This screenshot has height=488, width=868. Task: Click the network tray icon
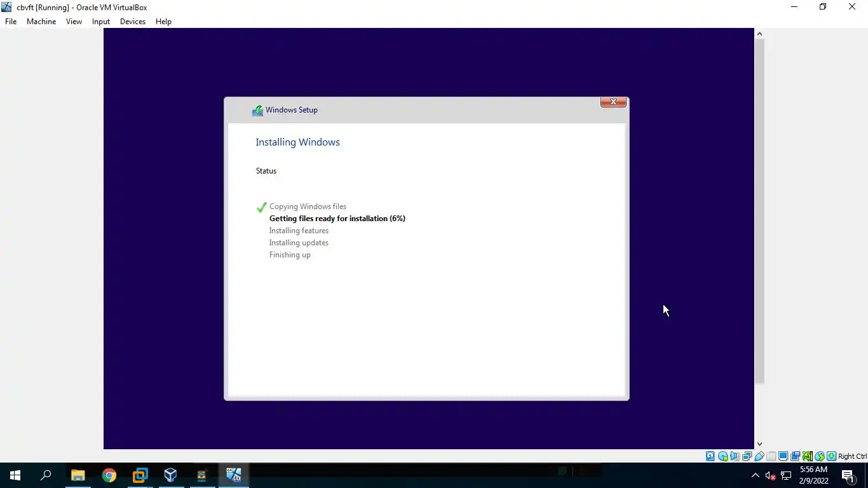pos(786,475)
